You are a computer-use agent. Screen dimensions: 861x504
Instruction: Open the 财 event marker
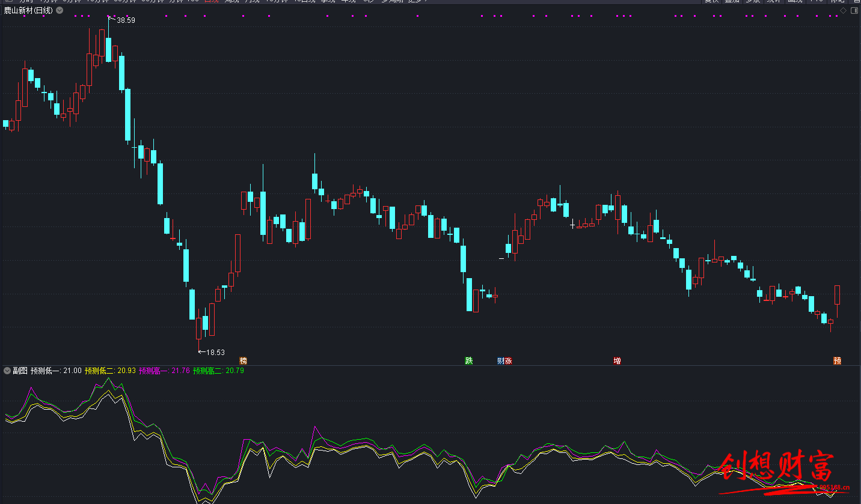(500, 361)
